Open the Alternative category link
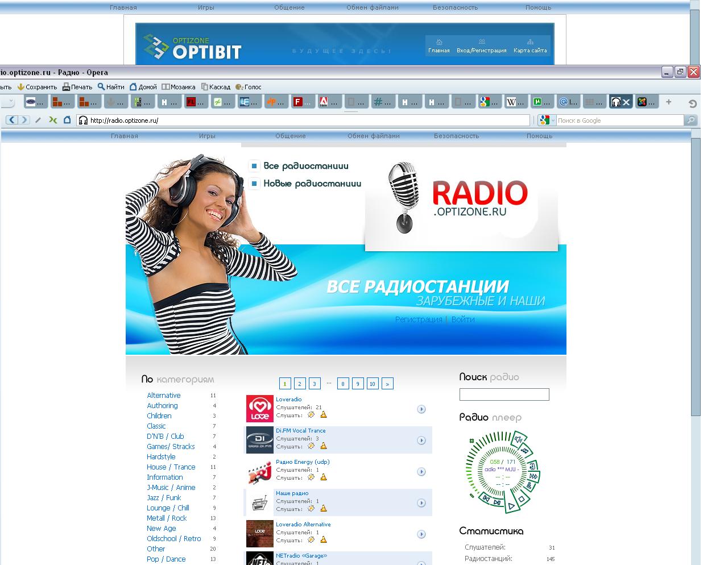The height and width of the screenshot is (565, 728). [164, 396]
